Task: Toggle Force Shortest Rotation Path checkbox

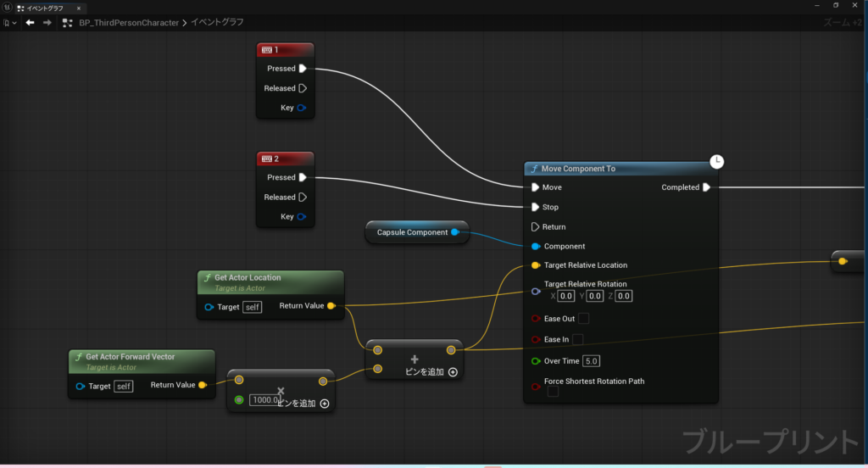Action: pos(552,392)
